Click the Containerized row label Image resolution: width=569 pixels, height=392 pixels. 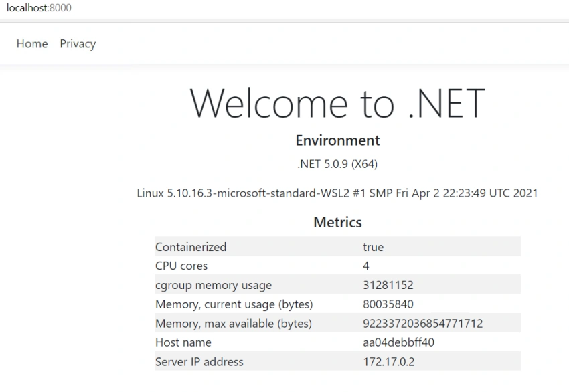click(x=191, y=247)
